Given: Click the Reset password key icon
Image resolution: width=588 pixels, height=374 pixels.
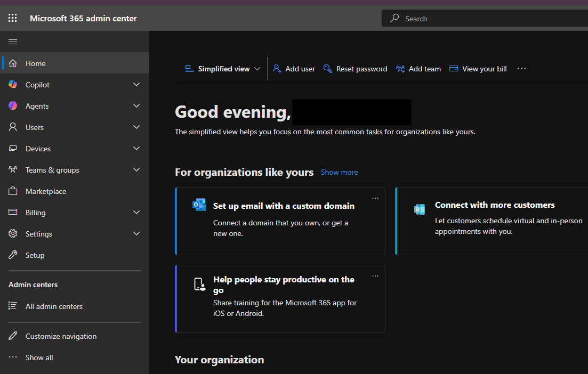Looking at the screenshot, I should click(328, 69).
